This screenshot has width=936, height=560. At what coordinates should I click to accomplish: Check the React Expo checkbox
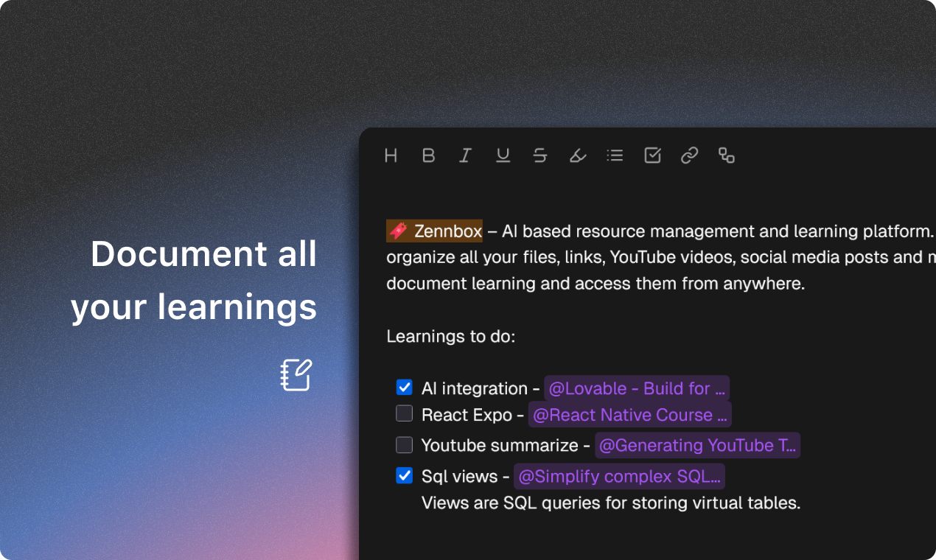point(404,414)
